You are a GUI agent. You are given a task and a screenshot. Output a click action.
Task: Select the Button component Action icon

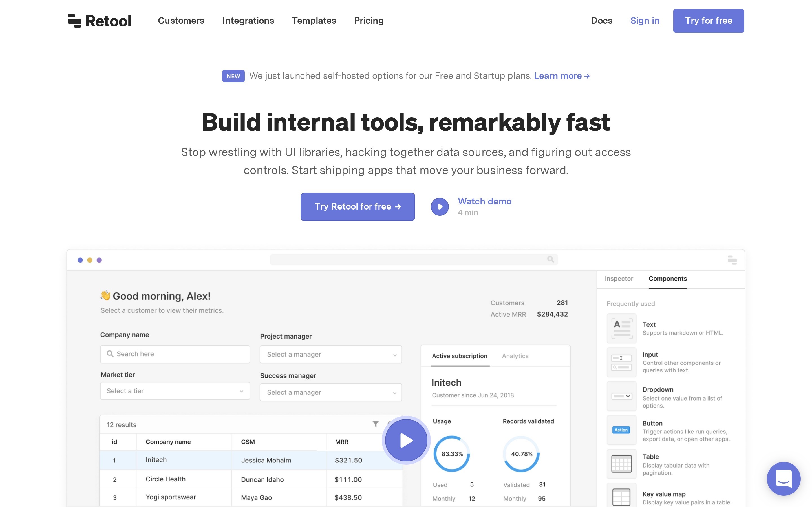tap(621, 430)
